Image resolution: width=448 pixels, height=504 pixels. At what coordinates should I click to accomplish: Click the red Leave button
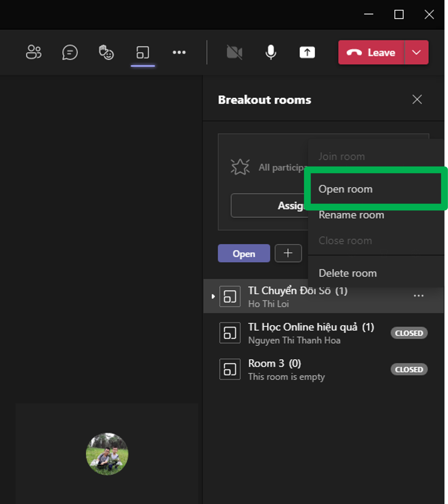coord(371,52)
